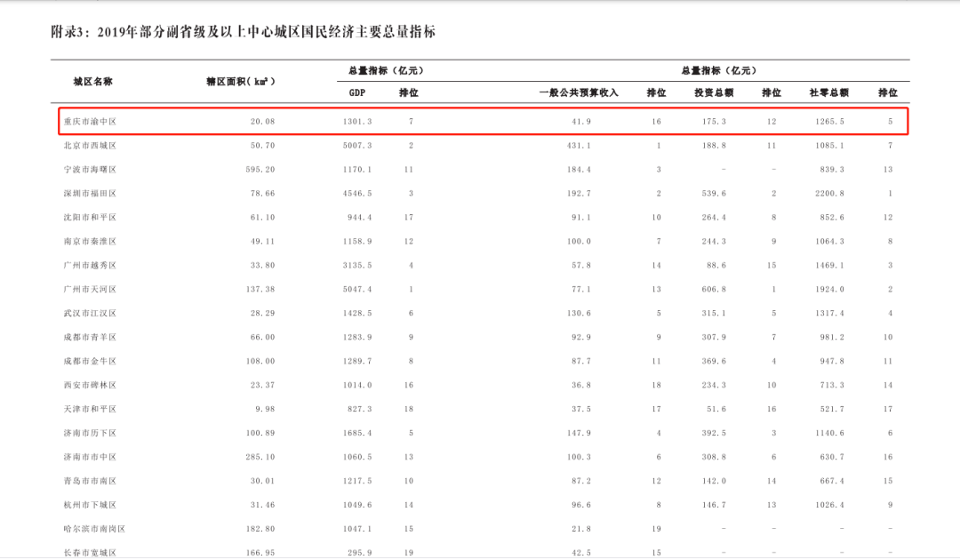The width and height of the screenshot is (960, 560).
Task: Click the GDP value 5047.4
Action: pos(357,290)
